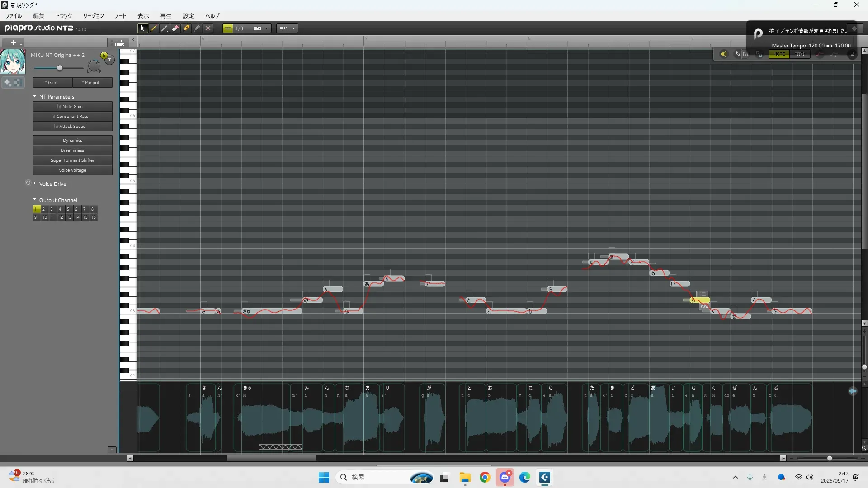The image size is (868, 488).
Task: Open the 1/8 quantize dropdown
Action: 266,28
